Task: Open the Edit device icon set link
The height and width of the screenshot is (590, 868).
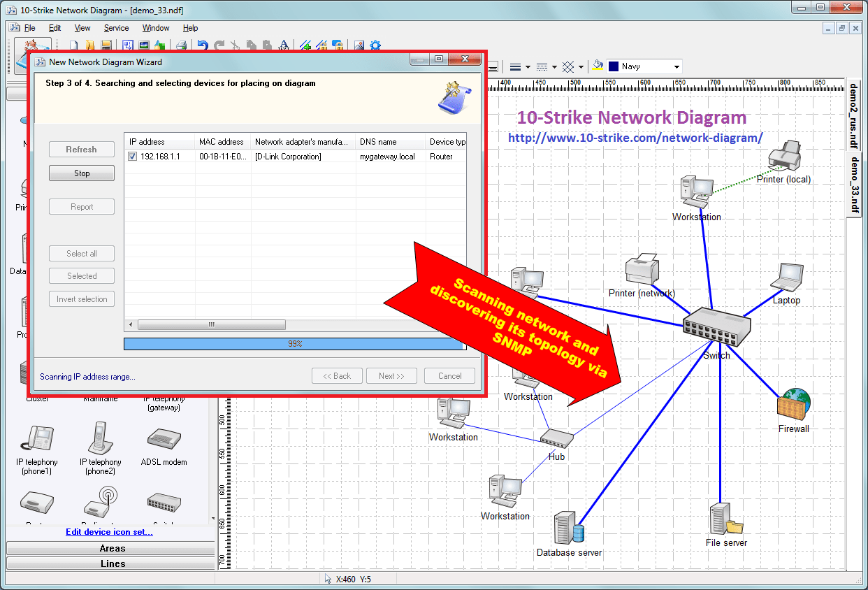Action: (x=109, y=532)
